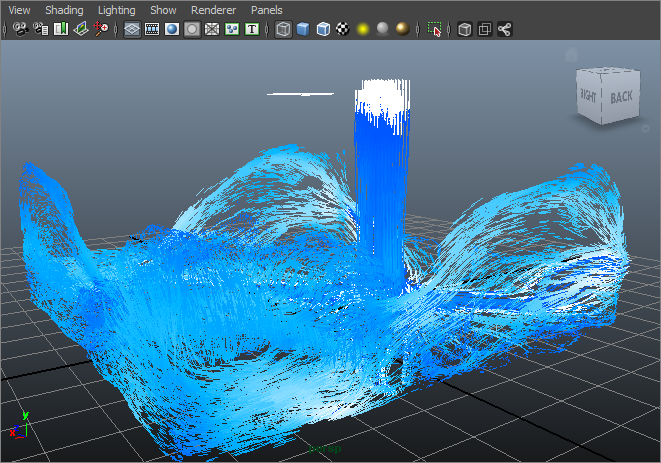
Task: Open the Panels menu
Action: coord(266,10)
